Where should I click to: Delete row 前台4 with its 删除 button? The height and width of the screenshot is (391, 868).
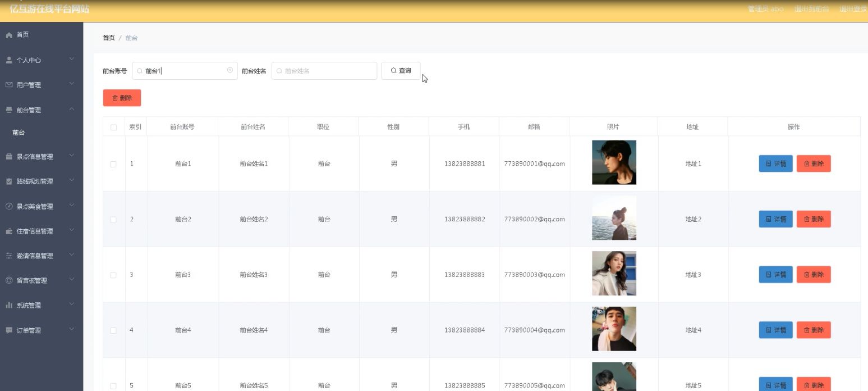814,330
